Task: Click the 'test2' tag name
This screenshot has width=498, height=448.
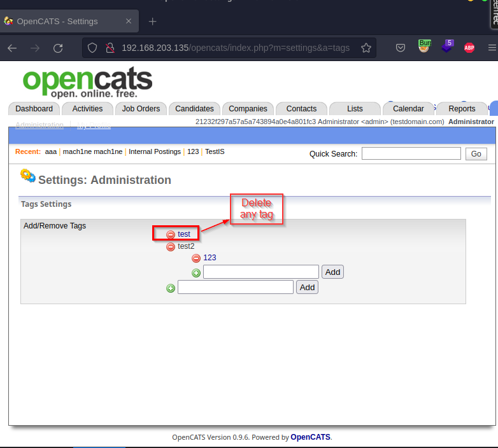Action: pos(186,246)
